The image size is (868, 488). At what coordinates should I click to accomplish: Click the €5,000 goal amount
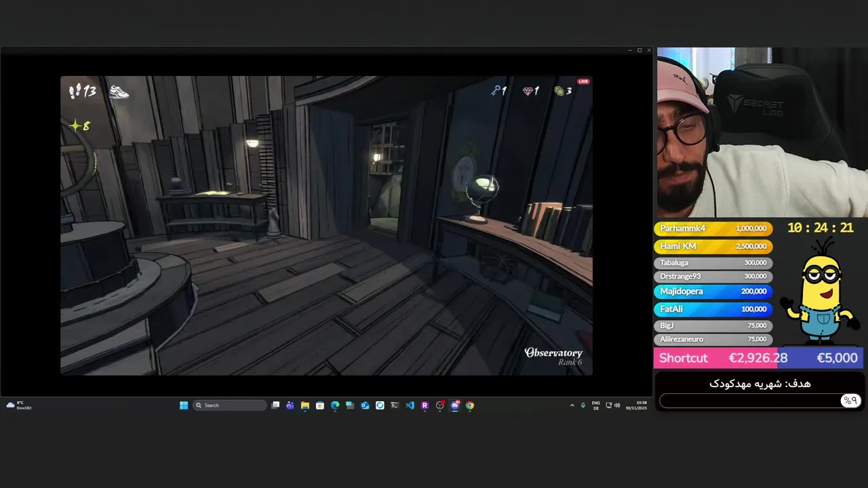pos(837,358)
